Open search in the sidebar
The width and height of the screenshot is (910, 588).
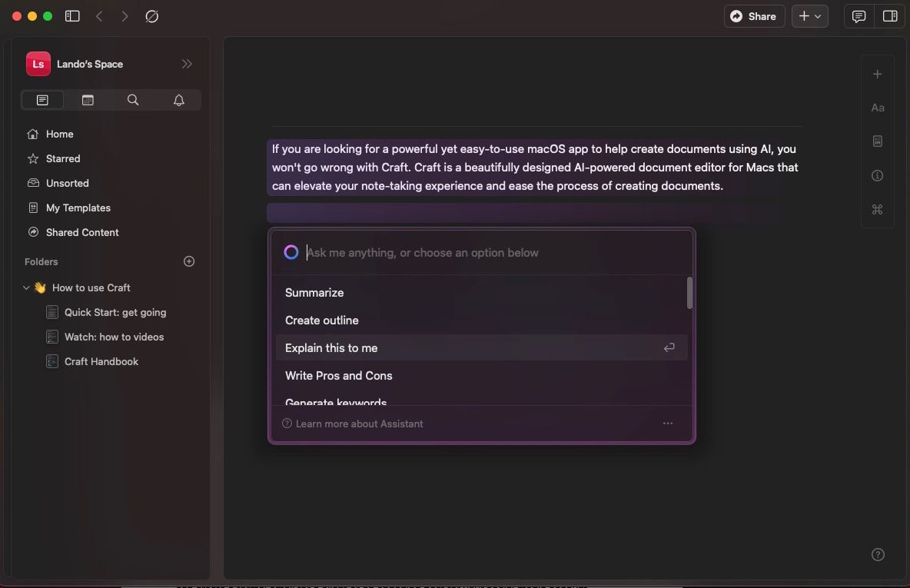coord(133,100)
